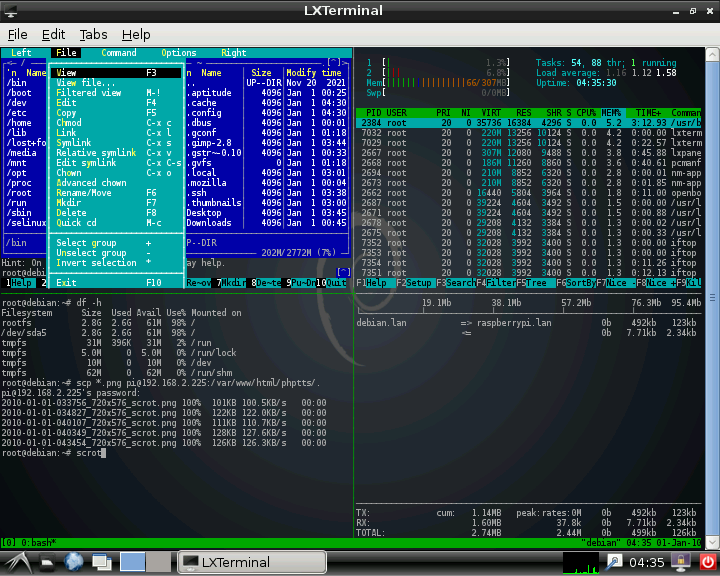Select Quick cd menu entry

point(116,223)
